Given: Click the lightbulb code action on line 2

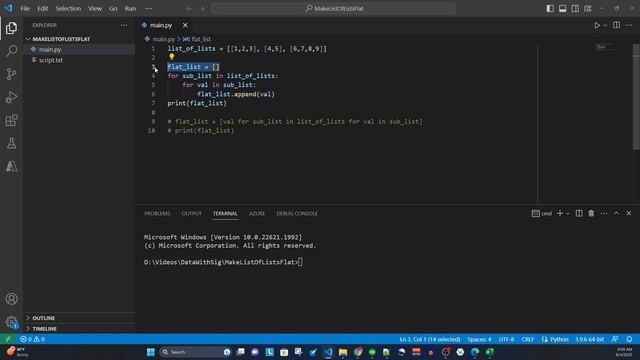Looking at the screenshot, I should click(171, 57).
